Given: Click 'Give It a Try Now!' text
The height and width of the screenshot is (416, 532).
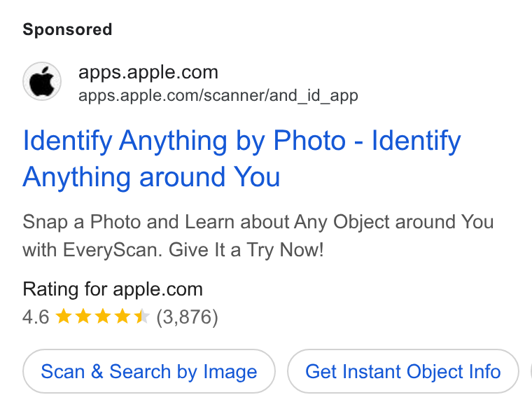Looking at the screenshot, I should [x=246, y=251].
